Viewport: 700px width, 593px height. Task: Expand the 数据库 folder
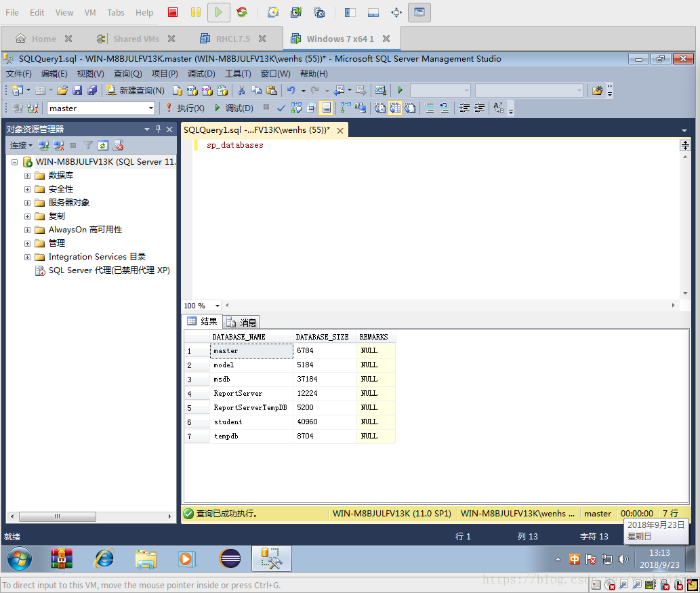click(27, 176)
